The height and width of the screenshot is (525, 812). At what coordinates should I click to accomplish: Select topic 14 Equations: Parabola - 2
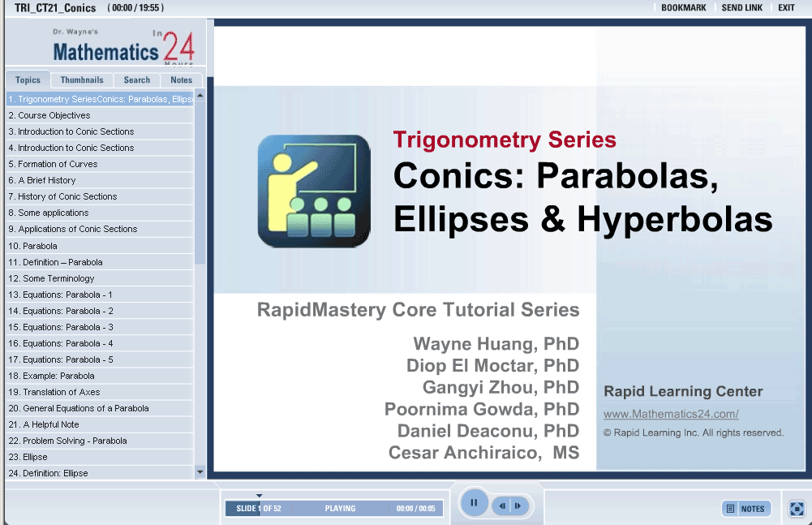click(100, 311)
